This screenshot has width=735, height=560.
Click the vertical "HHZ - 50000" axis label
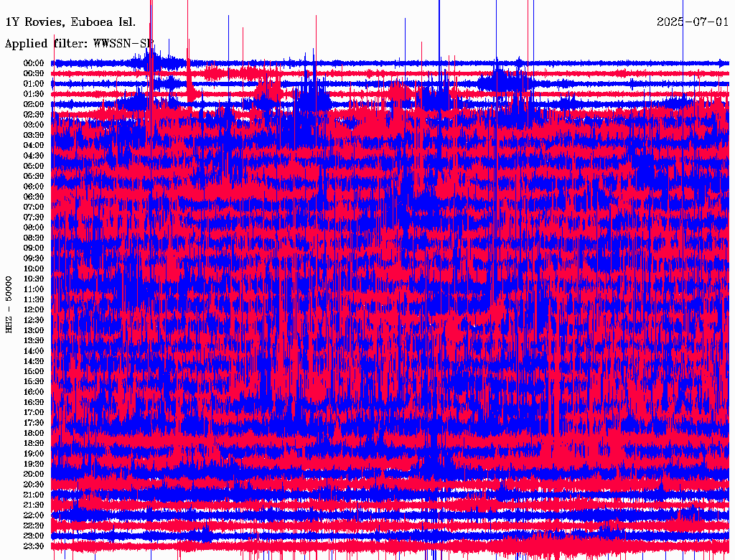pyautogui.click(x=9, y=304)
